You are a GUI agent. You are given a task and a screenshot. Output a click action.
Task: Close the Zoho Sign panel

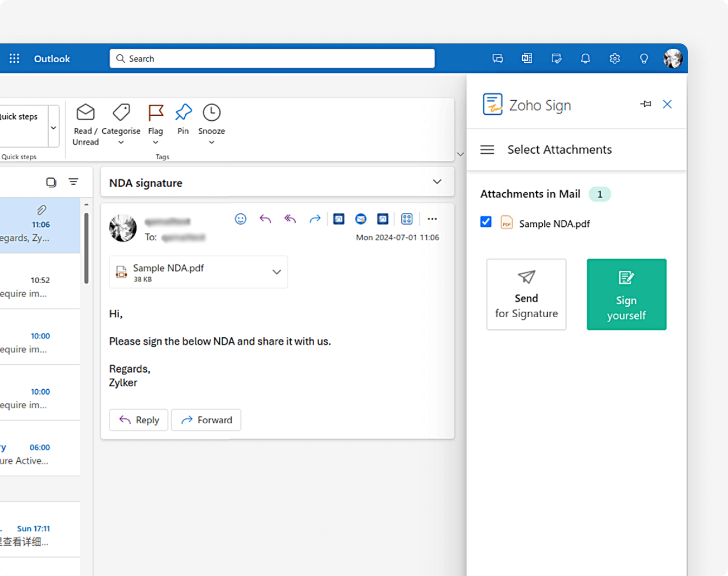pos(667,104)
